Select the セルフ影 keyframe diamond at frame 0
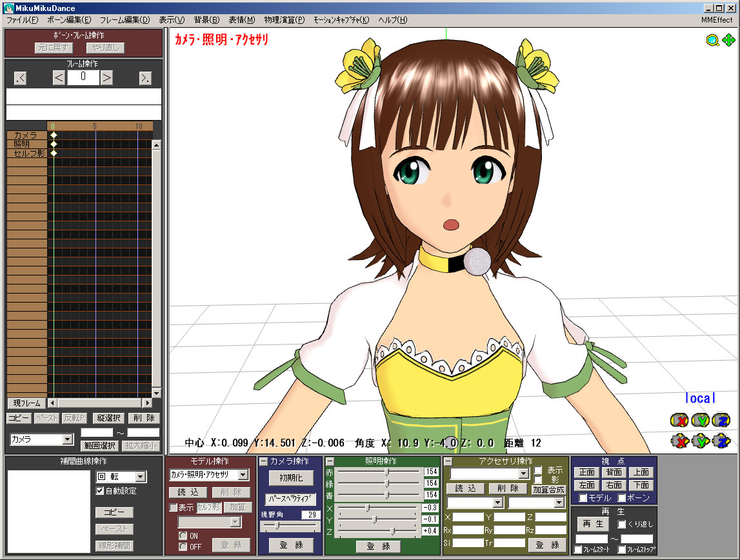Viewport: 740px width, 560px height. tap(54, 153)
